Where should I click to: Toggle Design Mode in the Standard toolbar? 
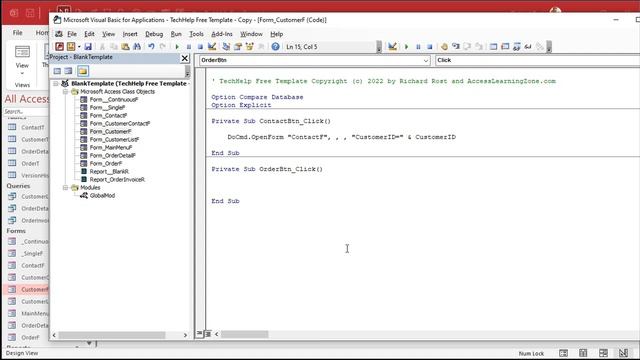[x=212, y=47]
